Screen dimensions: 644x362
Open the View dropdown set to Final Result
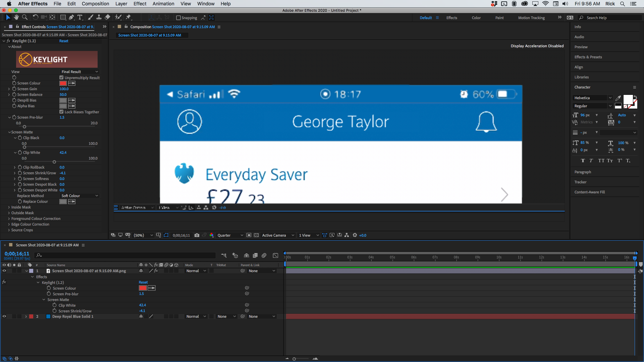coord(79,71)
